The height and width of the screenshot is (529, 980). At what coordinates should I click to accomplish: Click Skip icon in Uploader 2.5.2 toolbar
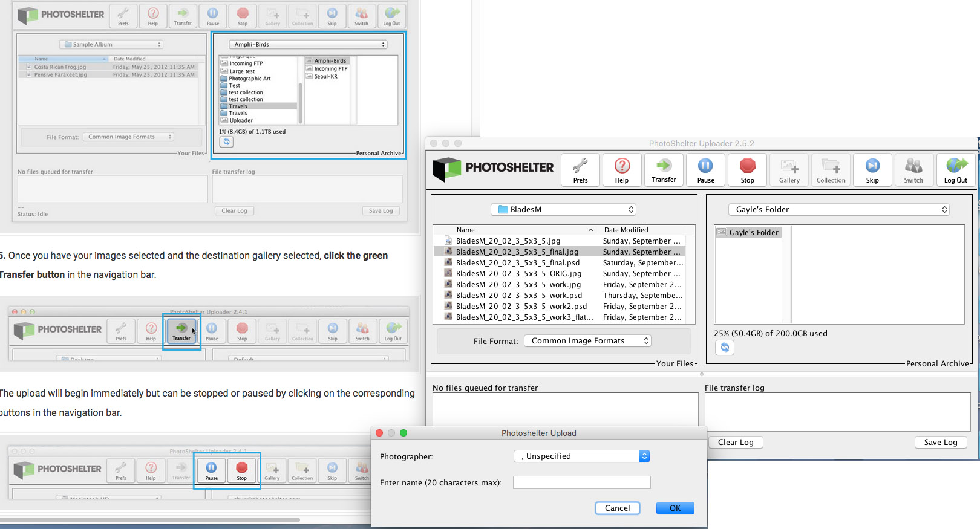coord(872,170)
